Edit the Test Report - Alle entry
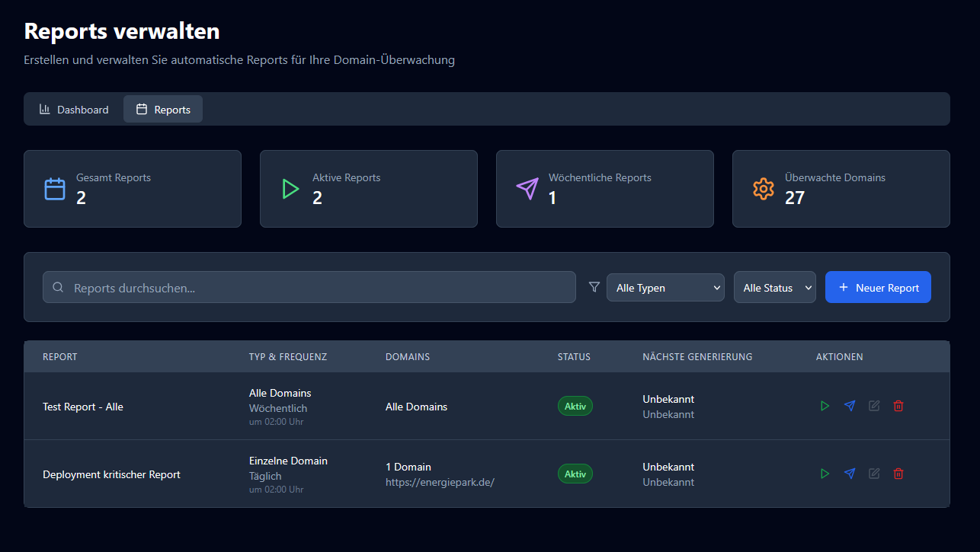 coord(874,407)
